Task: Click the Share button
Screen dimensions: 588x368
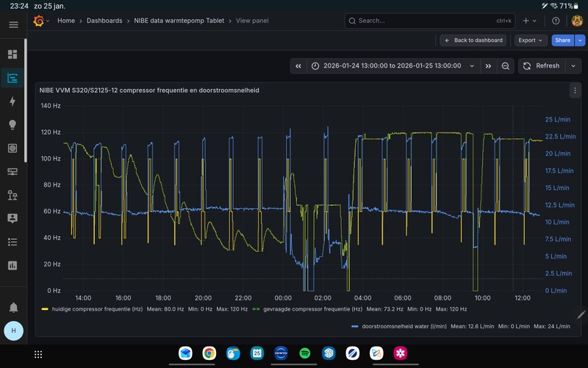Action: click(562, 40)
